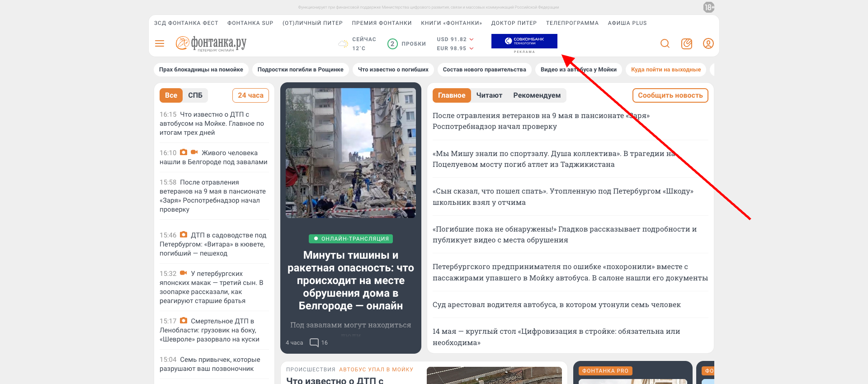This screenshot has width=868, height=384.
Task: Select 'Подростки погибли в Рощинке' topic chip
Action: click(301, 70)
